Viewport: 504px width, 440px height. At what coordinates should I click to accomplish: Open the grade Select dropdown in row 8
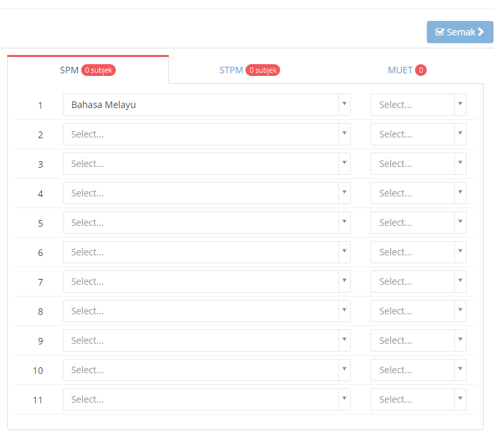tap(418, 311)
